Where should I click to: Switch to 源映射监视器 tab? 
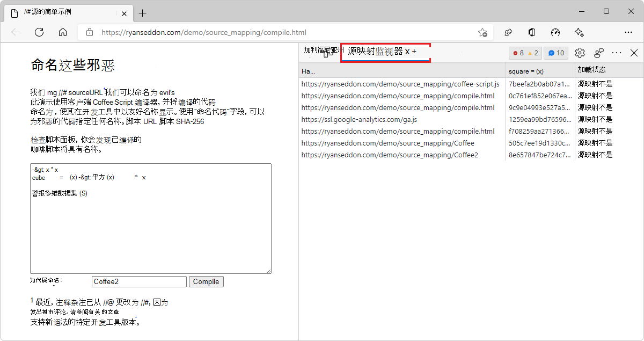(x=385, y=52)
